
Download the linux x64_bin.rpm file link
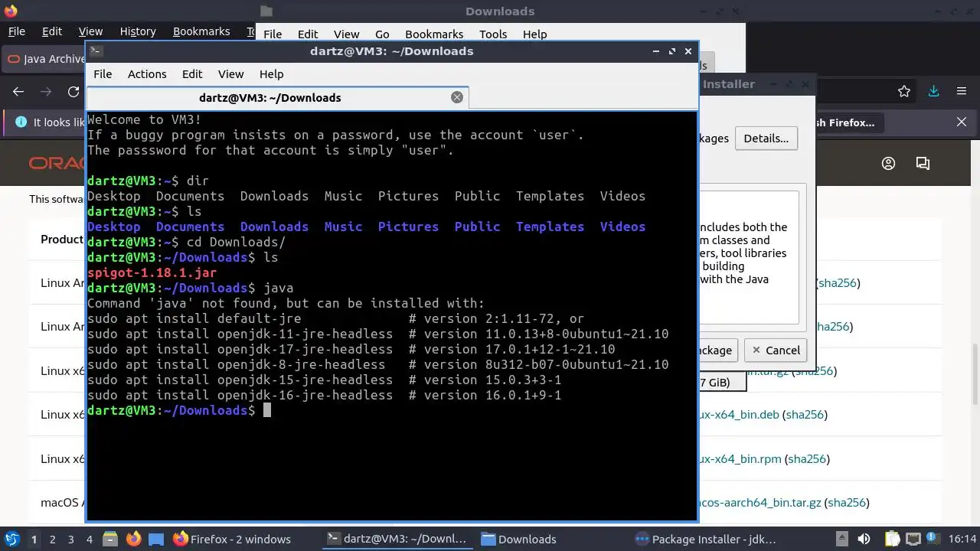[740, 459]
